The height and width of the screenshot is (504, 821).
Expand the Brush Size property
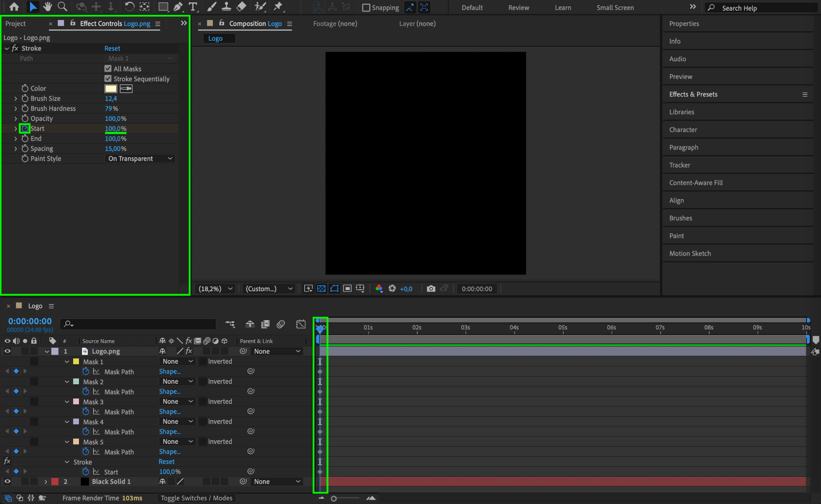[16, 99]
